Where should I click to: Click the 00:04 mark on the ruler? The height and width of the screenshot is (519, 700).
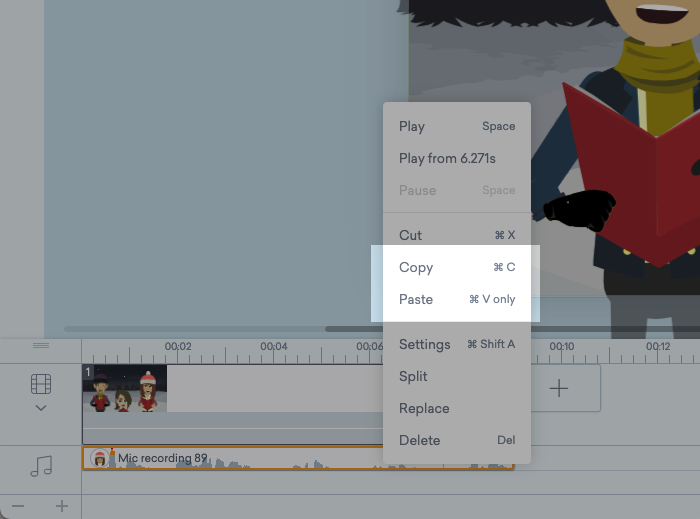click(274, 346)
